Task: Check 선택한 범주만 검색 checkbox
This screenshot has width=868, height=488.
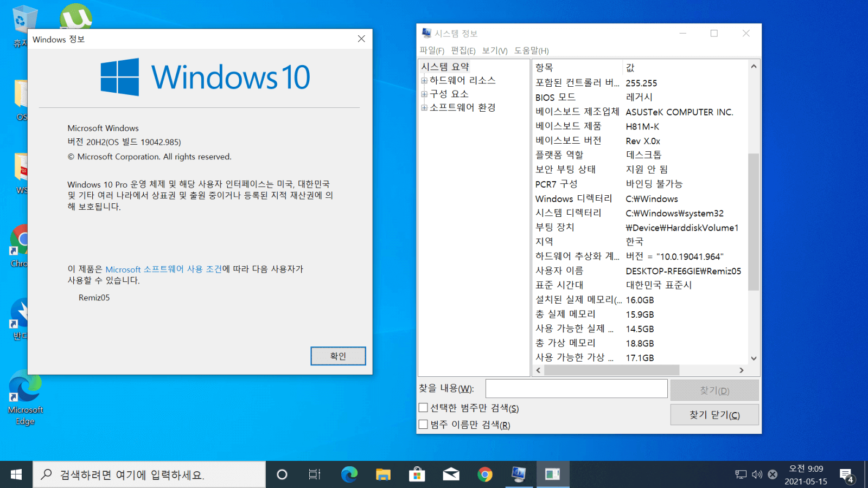Action: click(x=423, y=408)
